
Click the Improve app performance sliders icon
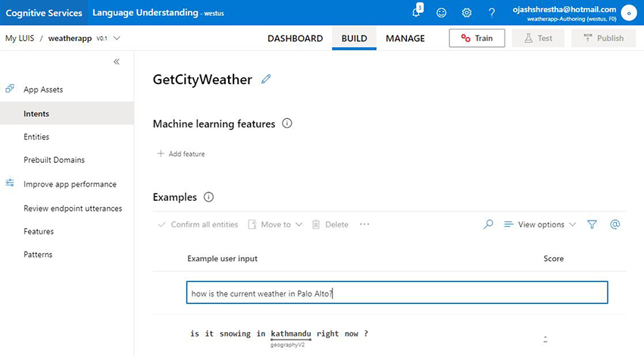pyautogui.click(x=10, y=183)
